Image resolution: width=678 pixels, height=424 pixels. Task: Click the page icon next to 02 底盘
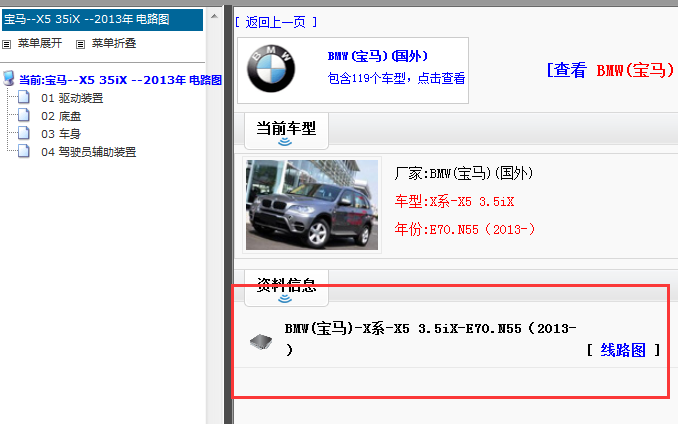point(24,115)
